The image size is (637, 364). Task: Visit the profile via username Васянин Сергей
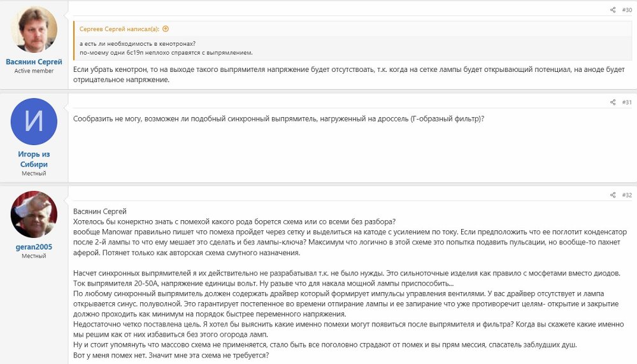(x=34, y=62)
